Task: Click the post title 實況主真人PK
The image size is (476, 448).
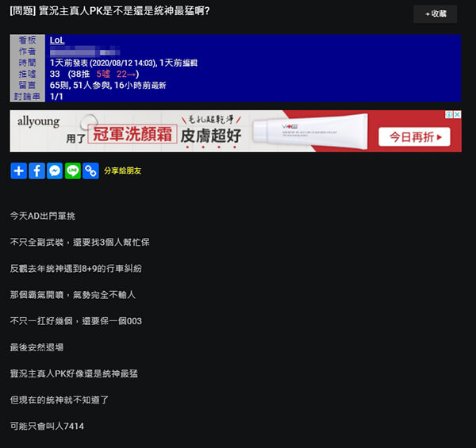Action: coord(109,12)
